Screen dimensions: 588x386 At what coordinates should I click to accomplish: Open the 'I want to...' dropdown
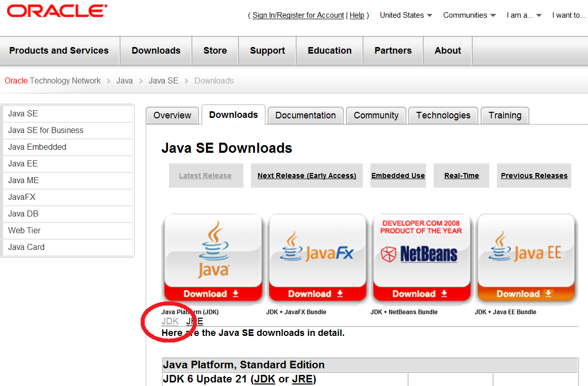(x=568, y=15)
